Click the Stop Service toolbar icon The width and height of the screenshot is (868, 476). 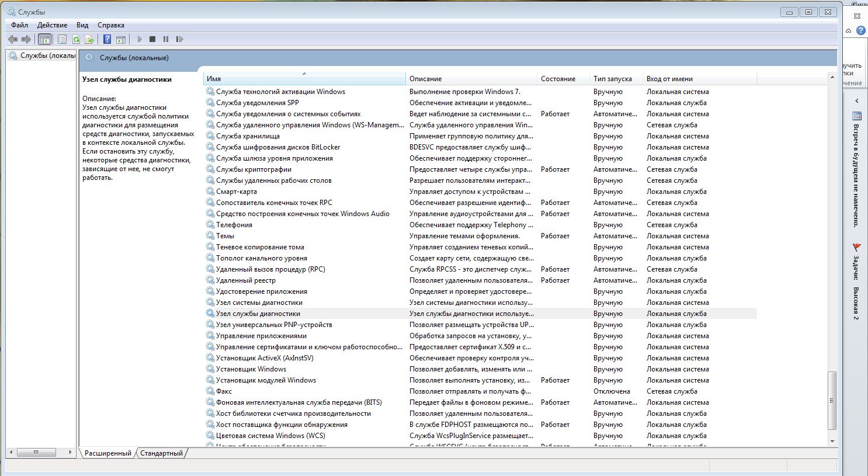[x=152, y=39]
